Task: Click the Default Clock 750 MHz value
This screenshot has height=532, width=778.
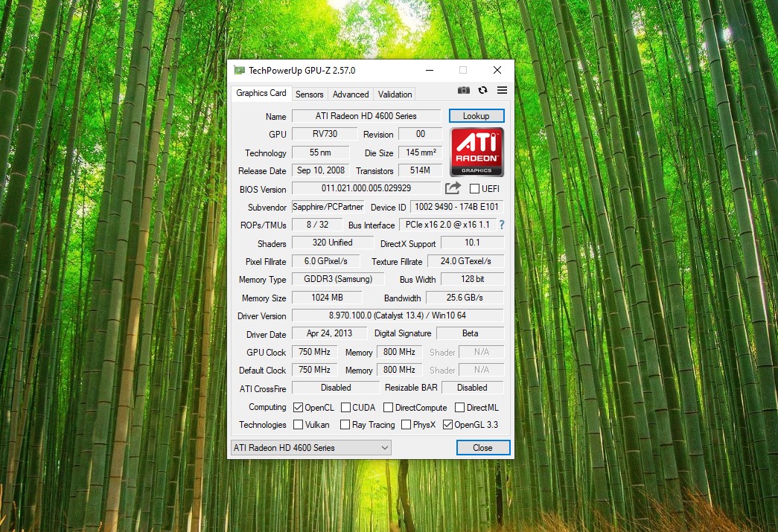Action: (x=315, y=370)
